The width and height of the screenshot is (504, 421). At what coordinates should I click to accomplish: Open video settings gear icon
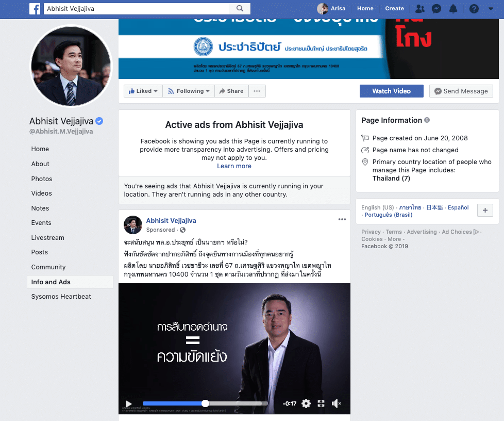pos(306,403)
